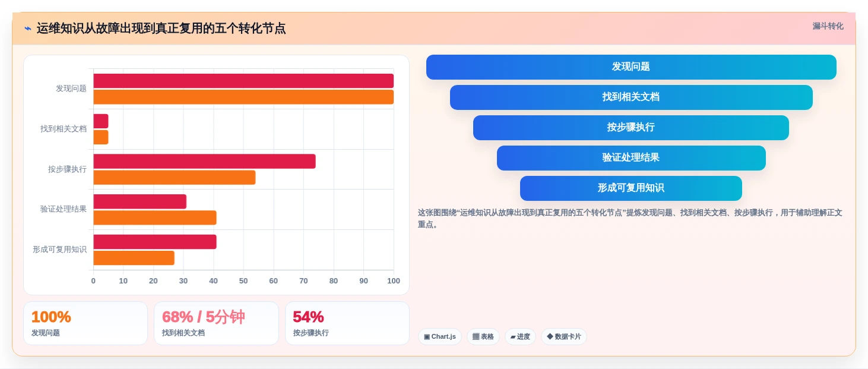Click the 0 tick on the x-axis

click(93, 281)
